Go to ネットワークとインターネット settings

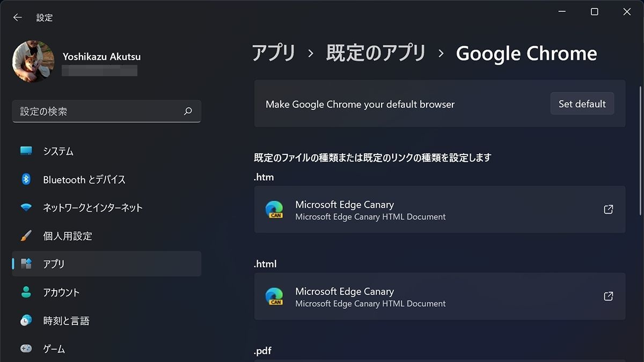tap(107, 208)
